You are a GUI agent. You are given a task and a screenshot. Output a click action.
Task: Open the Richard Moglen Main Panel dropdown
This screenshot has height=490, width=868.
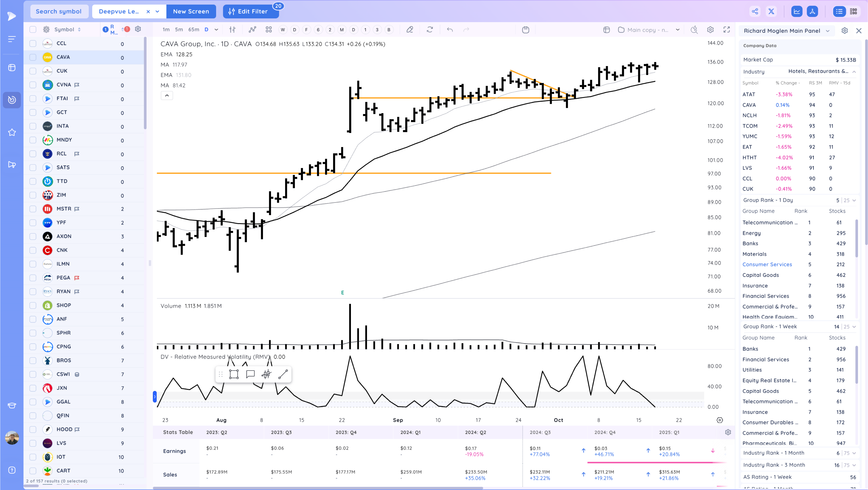coord(787,31)
